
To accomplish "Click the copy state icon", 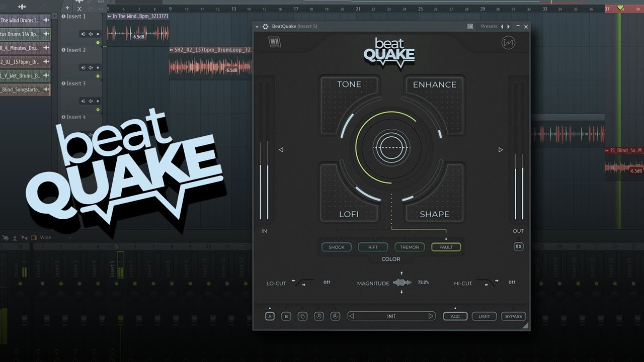I will point(302,316).
